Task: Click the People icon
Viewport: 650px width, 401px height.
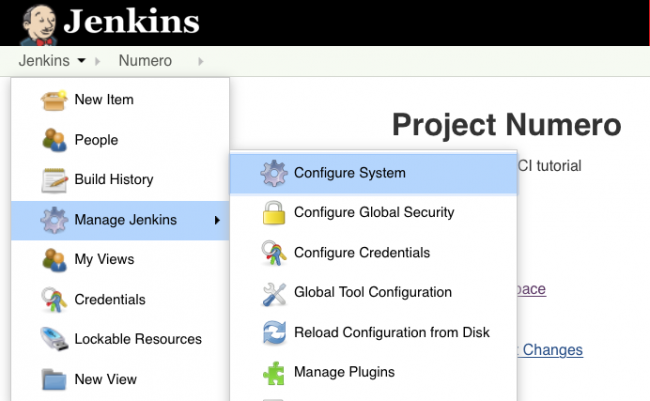Action: pyautogui.click(x=54, y=140)
